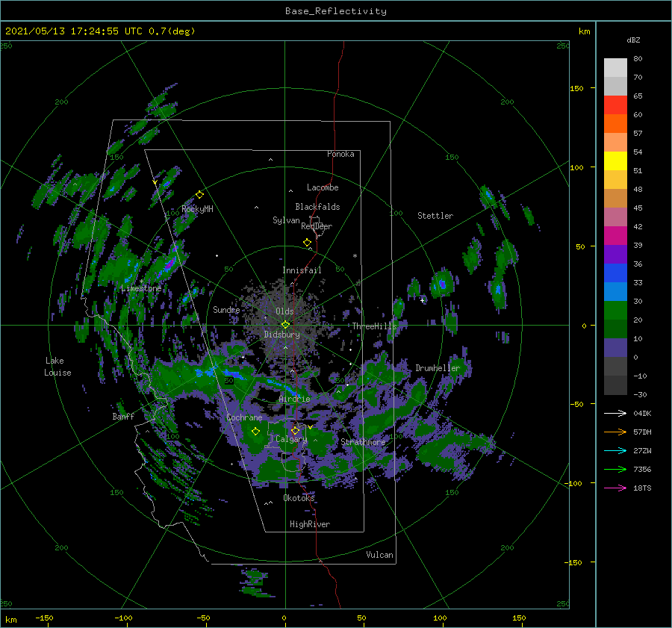Click the Sundre label

click(226, 309)
